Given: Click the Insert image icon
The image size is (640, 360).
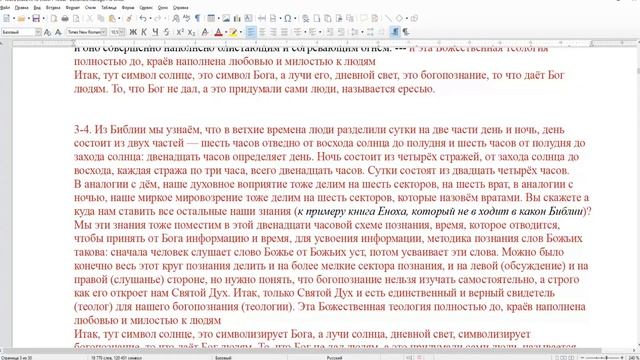Looking at the screenshot, I should pos(226,18).
